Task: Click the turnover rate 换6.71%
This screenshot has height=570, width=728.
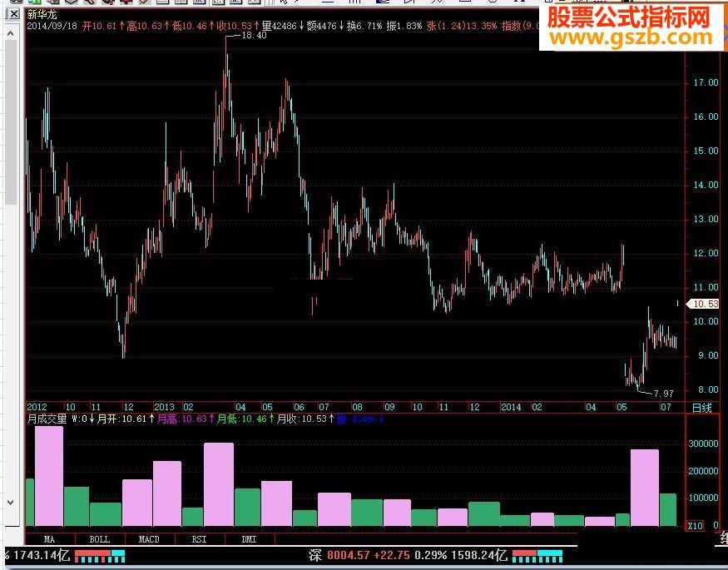Action: pyautogui.click(x=364, y=26)
